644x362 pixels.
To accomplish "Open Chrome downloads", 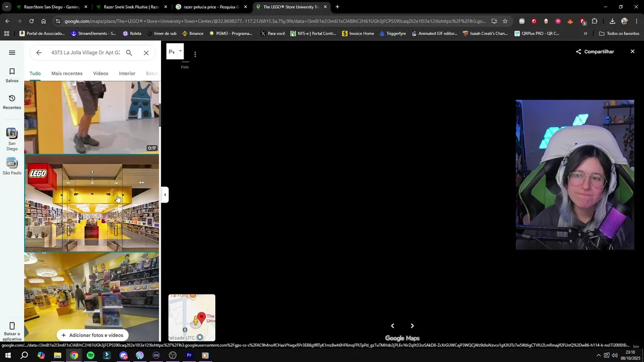I will (612, 21).
